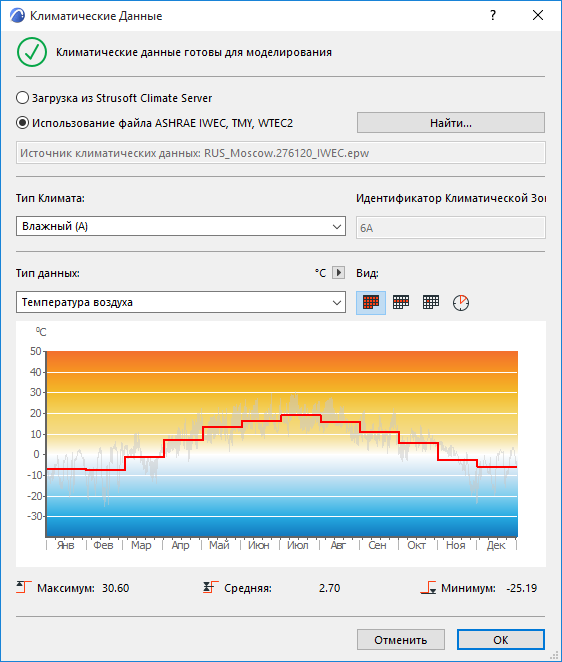Click the maximum value 30.60

[115, 588]
